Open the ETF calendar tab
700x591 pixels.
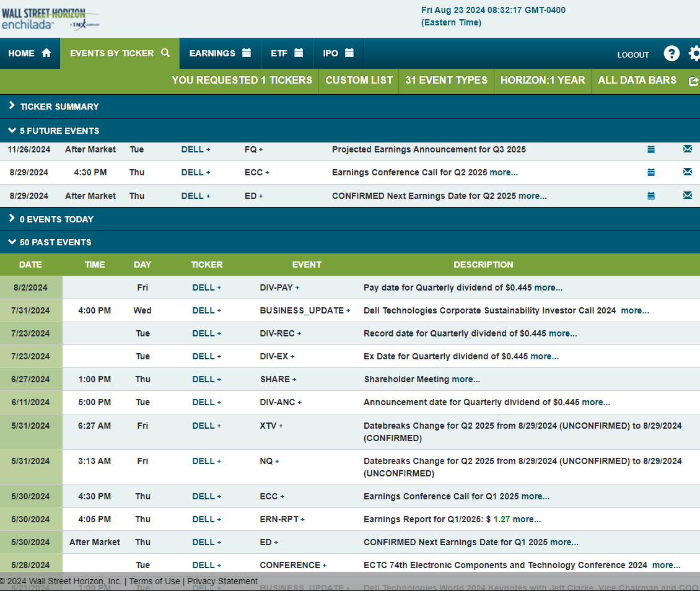tap(287, 53)
